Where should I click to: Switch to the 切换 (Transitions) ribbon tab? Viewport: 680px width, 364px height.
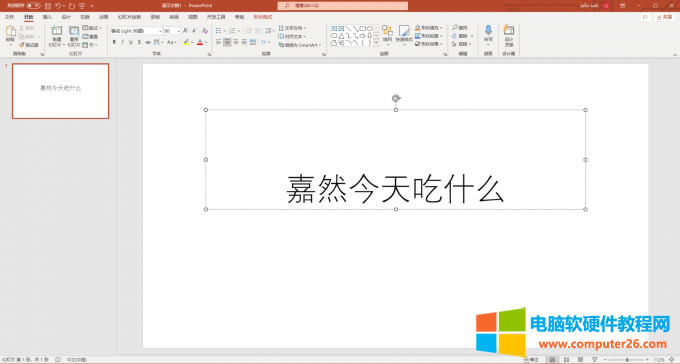click(85, 17)
